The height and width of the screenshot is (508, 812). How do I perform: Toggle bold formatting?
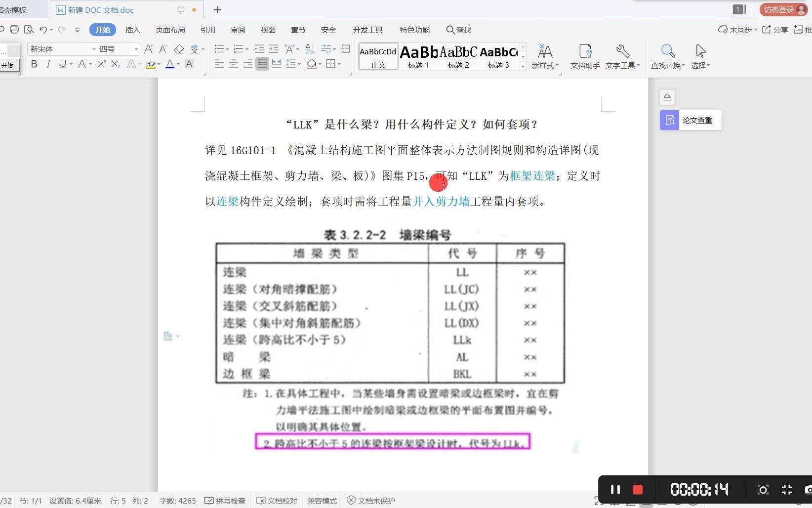pos(34,64)
